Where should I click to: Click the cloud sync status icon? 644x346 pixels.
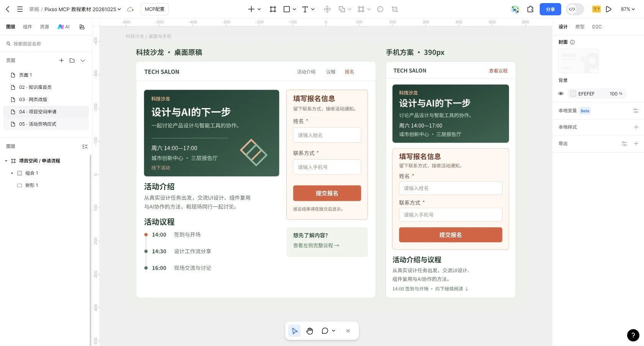(x=130, y=9)
